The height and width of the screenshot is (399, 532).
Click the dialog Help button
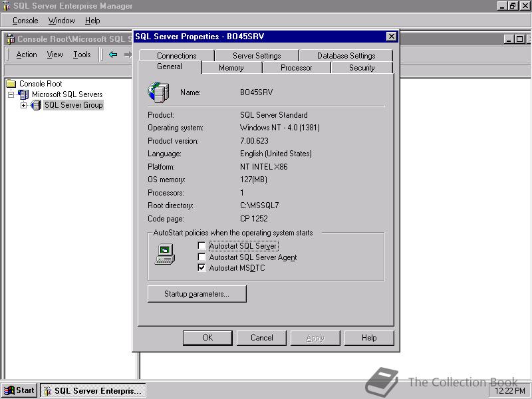pos(369,338)
